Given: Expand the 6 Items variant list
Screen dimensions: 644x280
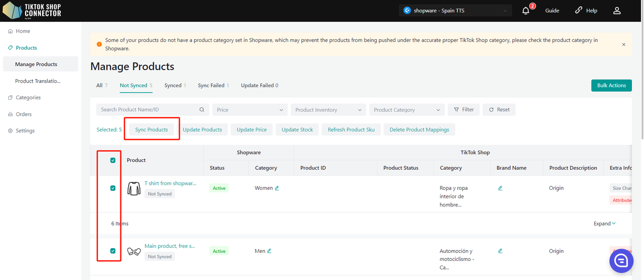Looking at the screenshot, I should point(604,224).
